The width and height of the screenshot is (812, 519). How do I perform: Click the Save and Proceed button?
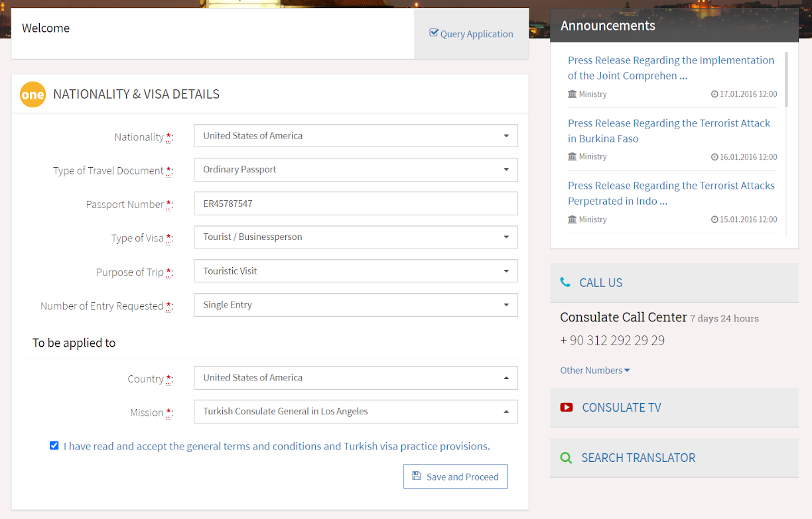(455, 477)
